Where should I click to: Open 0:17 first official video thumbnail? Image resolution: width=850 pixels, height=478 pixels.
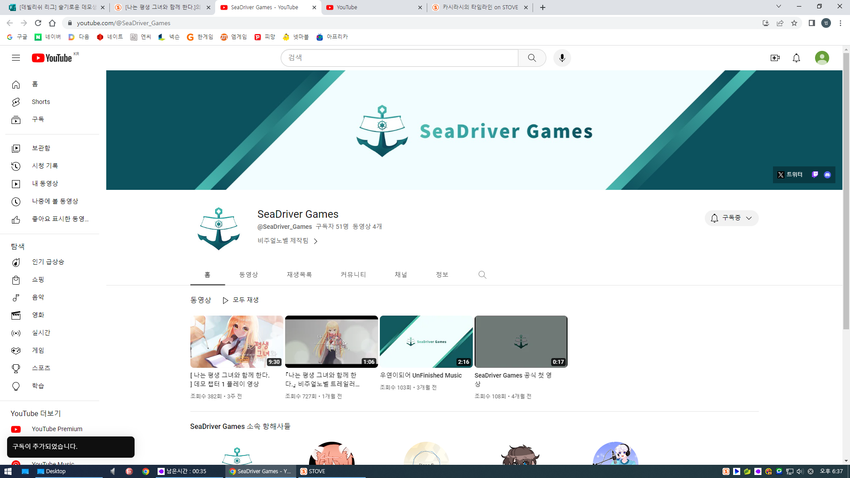[521, 342]
